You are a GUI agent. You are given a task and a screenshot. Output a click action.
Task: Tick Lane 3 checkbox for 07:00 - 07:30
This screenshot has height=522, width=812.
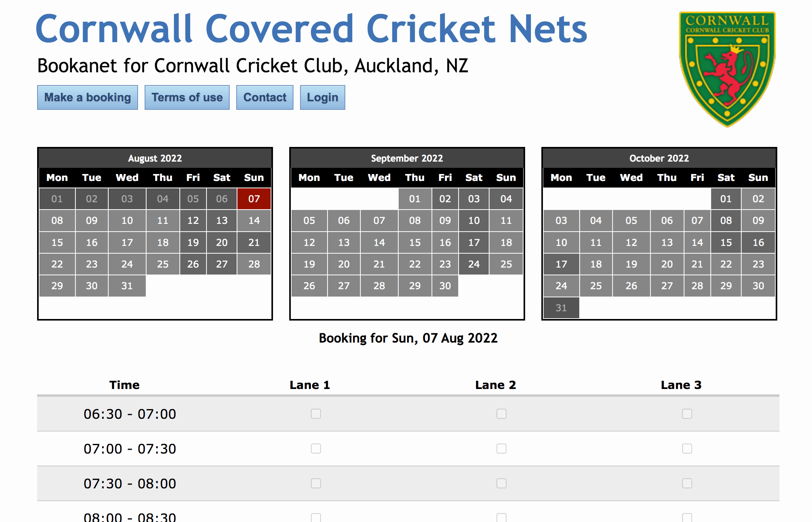tap(687, 449)
